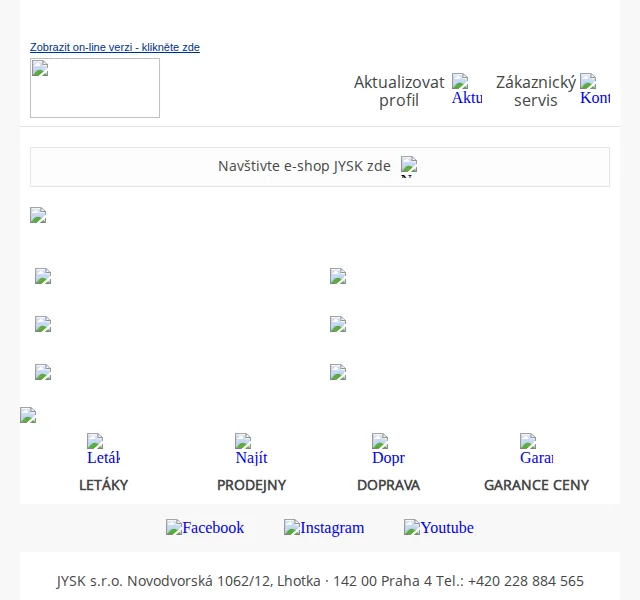Click Navštivte e-shop JYSK zde banner
This screenshot has height=600, width=640.
point(320,167)
